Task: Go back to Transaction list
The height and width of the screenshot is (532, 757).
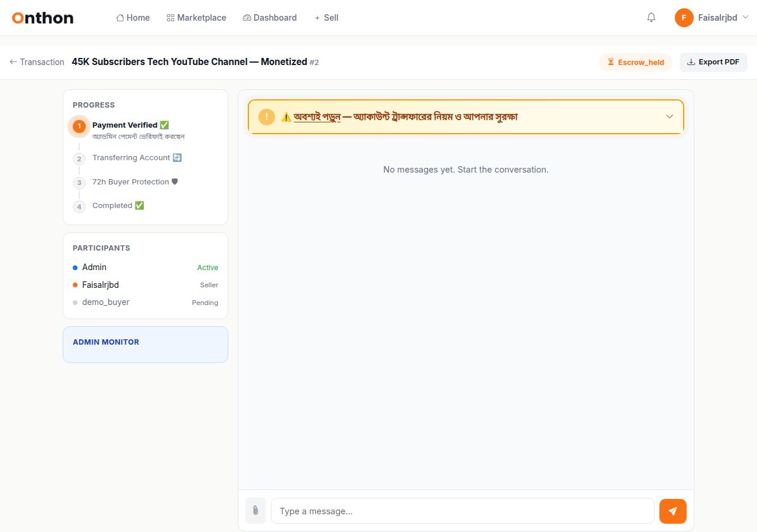Action: point(37,62)
